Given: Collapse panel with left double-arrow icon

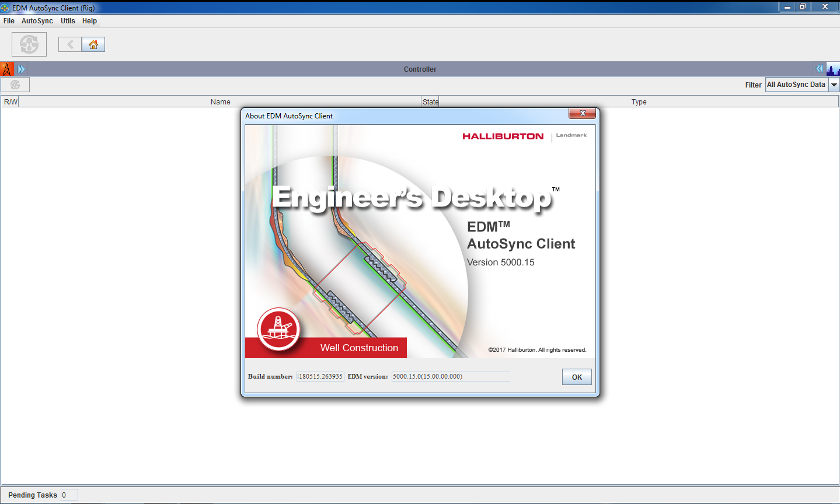Looking at the screenshot, I should pyautogui.click(x=819, y=69).
